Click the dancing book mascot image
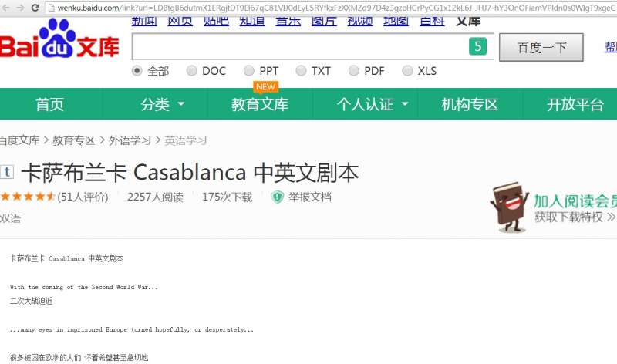The height and width of the screenshot is (364, 617). (509, 207)
